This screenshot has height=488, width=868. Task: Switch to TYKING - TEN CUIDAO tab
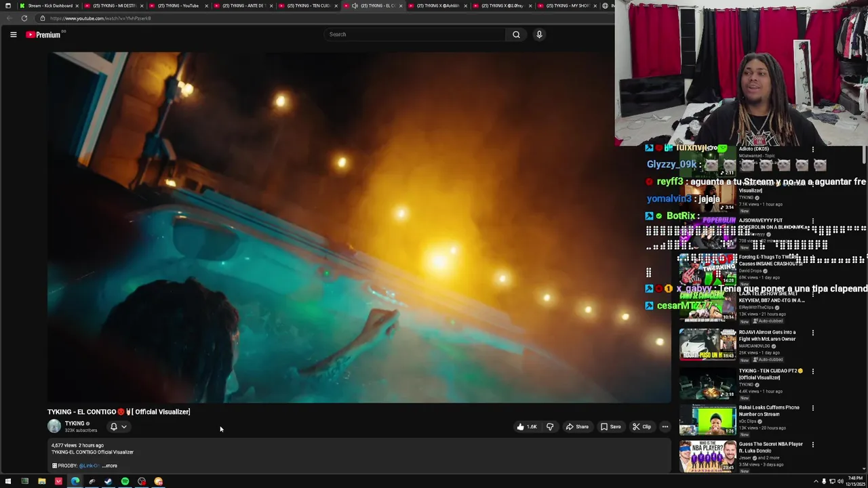tap(307, 5)
